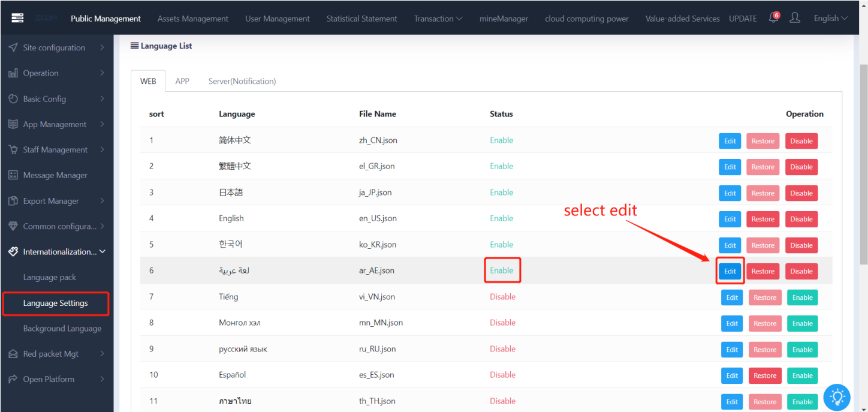Open Language Settings submenu item
Viewport: 868px width, 412px height.
56,303
